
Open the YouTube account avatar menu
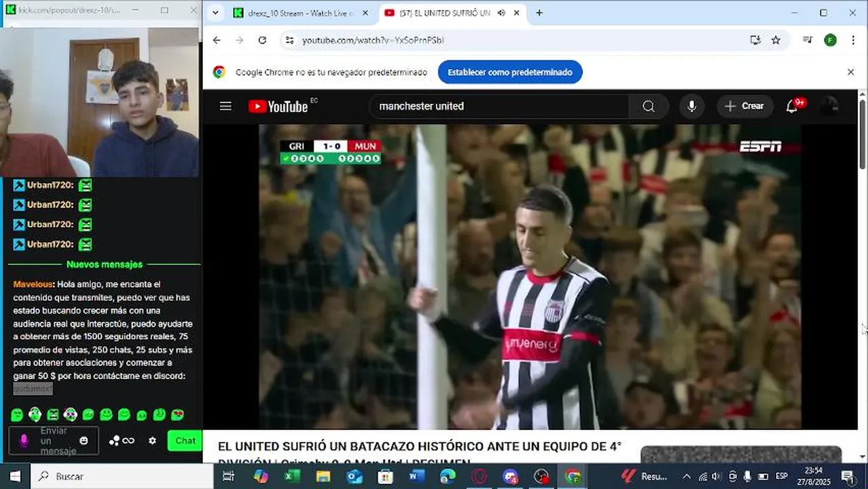[x=829, y=106]
